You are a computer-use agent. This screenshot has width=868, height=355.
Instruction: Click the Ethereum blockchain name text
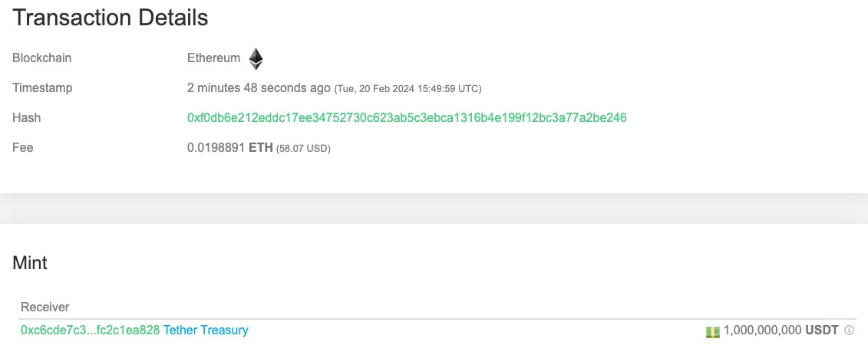click(213, 58)
